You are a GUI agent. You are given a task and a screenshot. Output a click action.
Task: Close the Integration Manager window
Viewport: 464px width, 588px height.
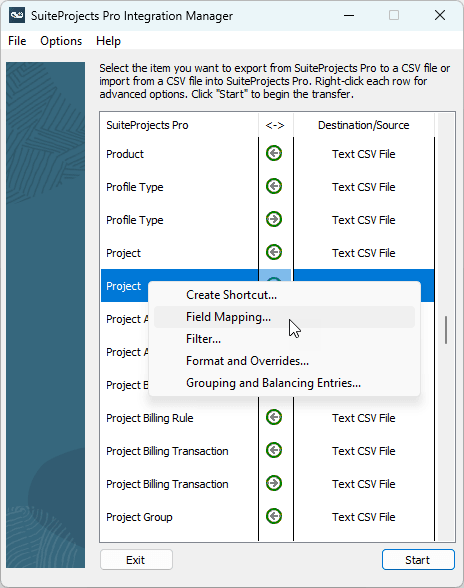coord(440,15)
